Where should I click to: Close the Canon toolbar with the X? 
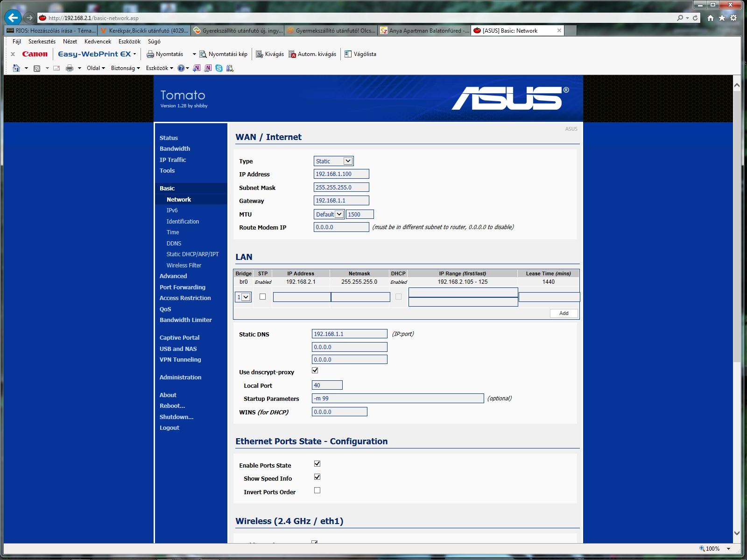tap(13, 54)
